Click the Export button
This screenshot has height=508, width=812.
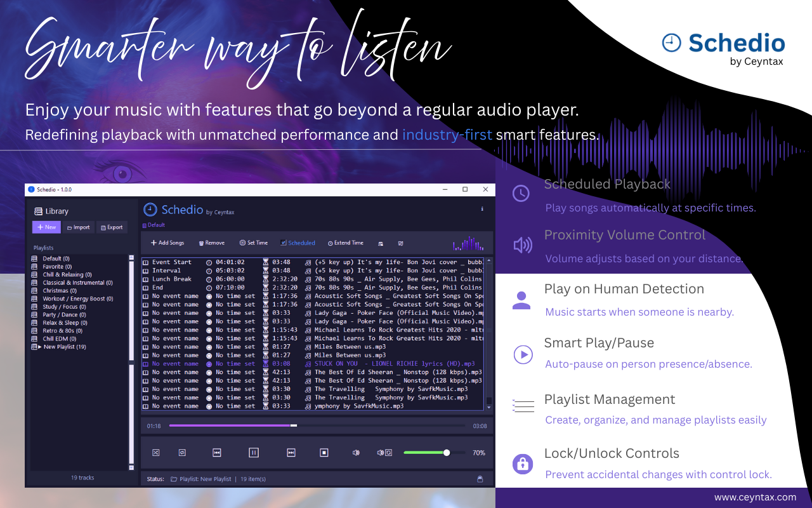pos(112,227)
